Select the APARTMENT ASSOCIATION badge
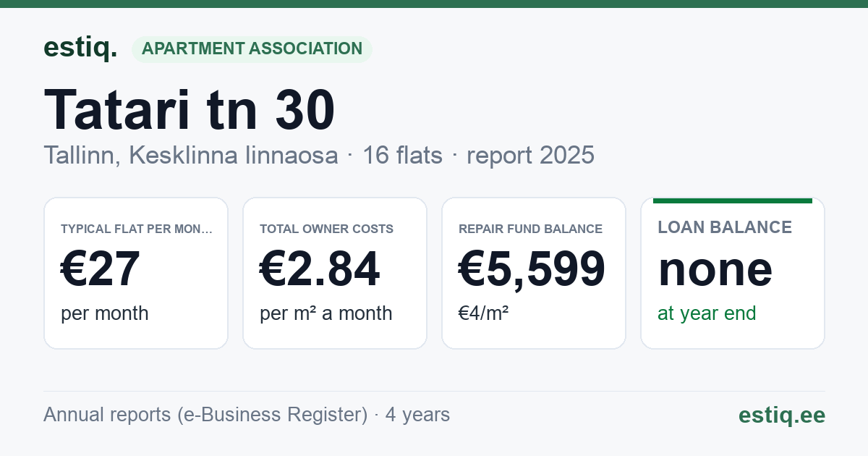 click(x=252, y=49)
